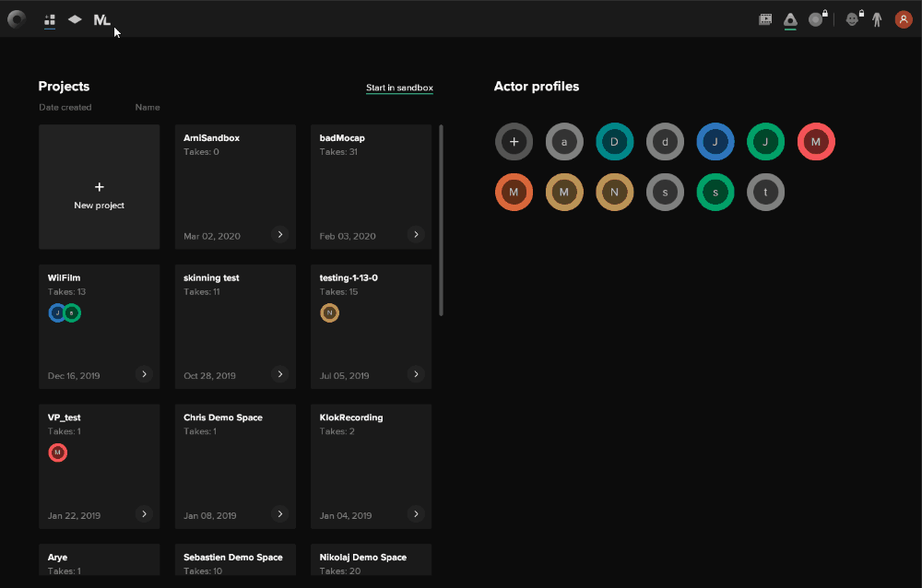Click the KlokRecording project title

pos(351,417)
